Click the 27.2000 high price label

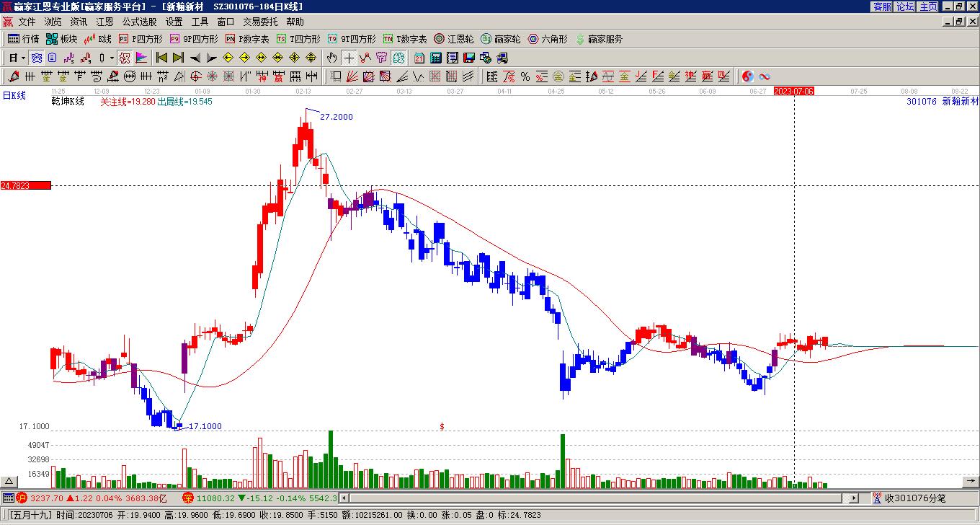click(337, 117)
